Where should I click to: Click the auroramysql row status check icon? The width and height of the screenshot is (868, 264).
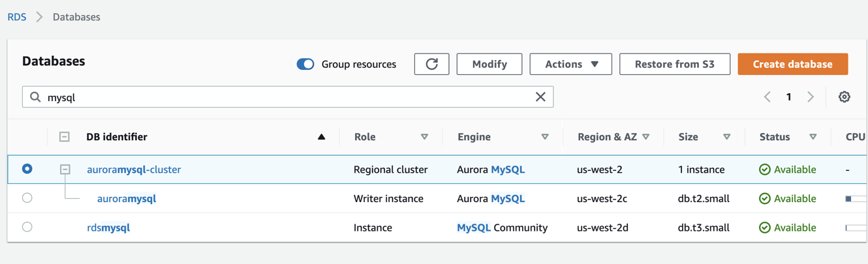(x=765, y=199)
